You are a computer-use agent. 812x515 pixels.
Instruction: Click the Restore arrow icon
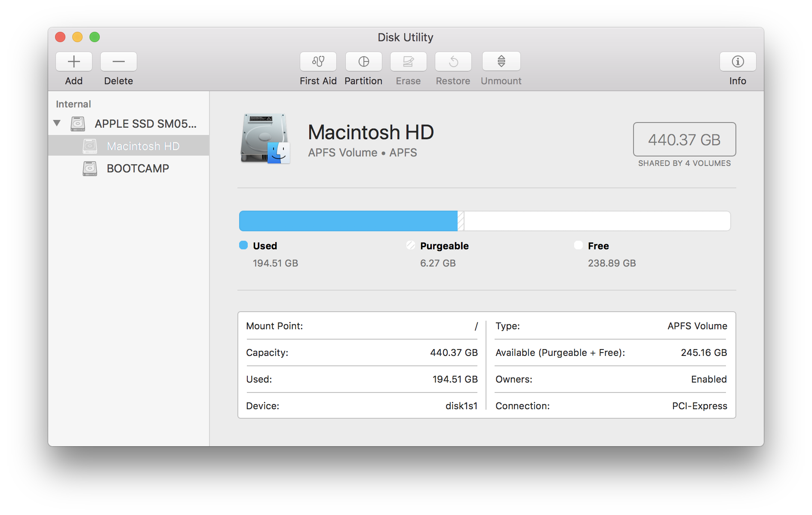coord(453,61)
